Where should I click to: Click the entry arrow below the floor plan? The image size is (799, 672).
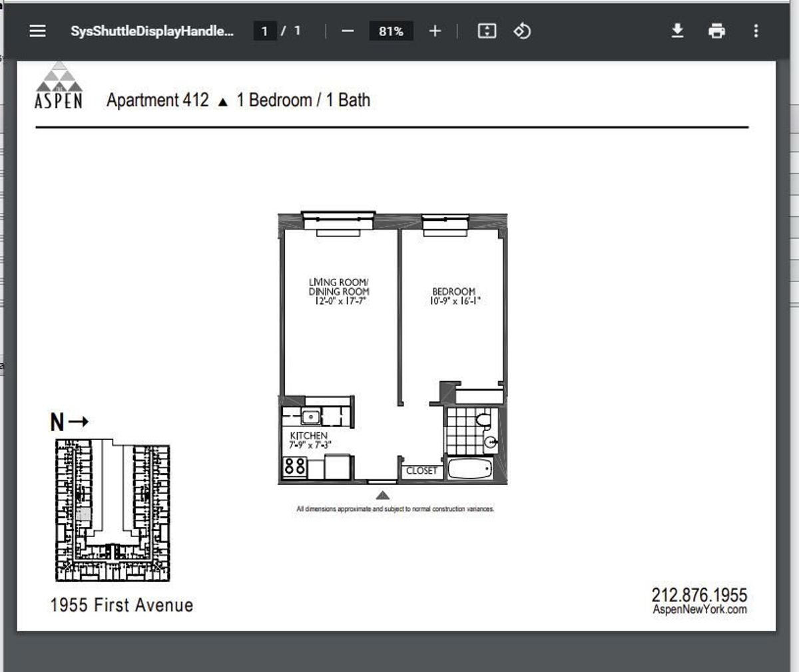pyautogui.click(x=383, y=495)
